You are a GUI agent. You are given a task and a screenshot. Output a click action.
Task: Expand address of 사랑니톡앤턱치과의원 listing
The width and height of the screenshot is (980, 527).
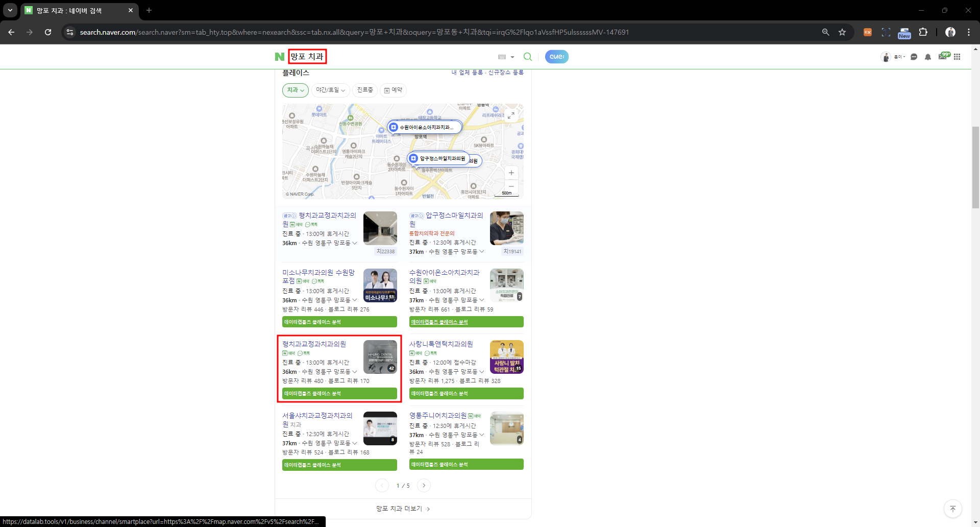tap(481, 372)
